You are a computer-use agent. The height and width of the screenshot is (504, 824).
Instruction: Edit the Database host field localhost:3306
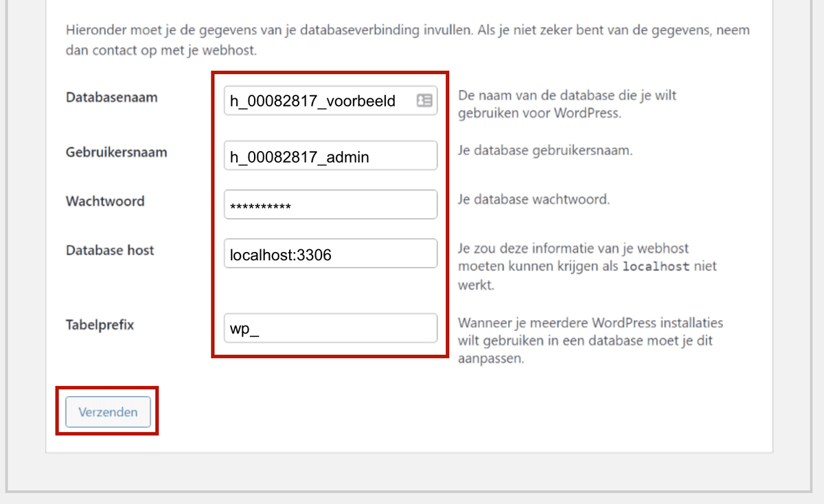pyautogui.click(x=330, y=253)
